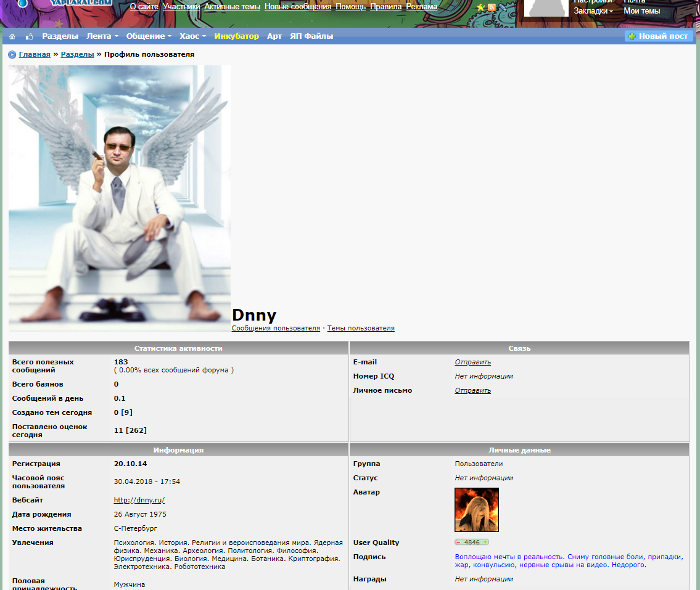The image size is (700, 590).
Task: Click the registration date 20.10.14
Action: pyautogui.click(x=130, y=464)
